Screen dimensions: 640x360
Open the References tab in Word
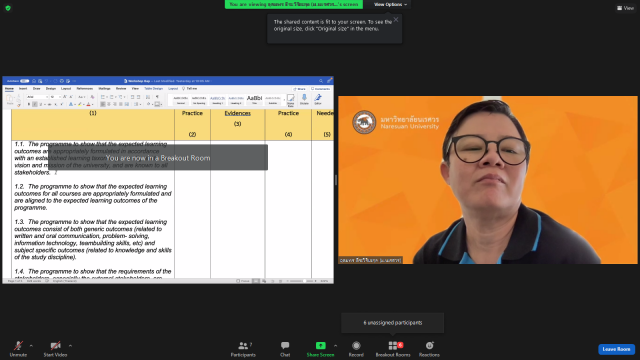click(84, 89)
